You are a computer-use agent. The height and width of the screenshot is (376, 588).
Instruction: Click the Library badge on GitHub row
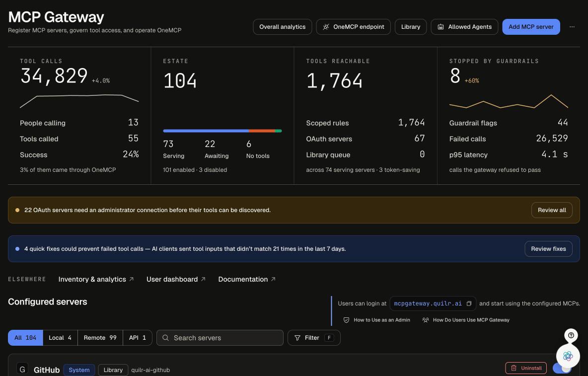tap(113, 370)
